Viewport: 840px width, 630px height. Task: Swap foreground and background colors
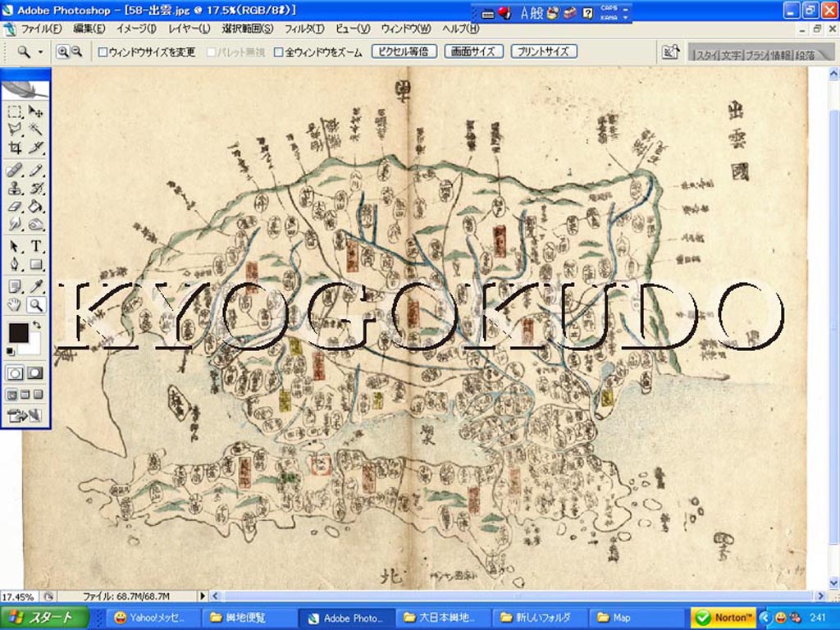(36, 325)
